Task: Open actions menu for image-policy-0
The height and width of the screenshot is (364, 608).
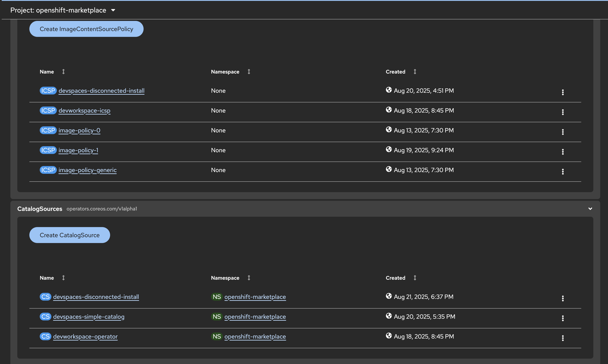Action: [x=563, y=132]
